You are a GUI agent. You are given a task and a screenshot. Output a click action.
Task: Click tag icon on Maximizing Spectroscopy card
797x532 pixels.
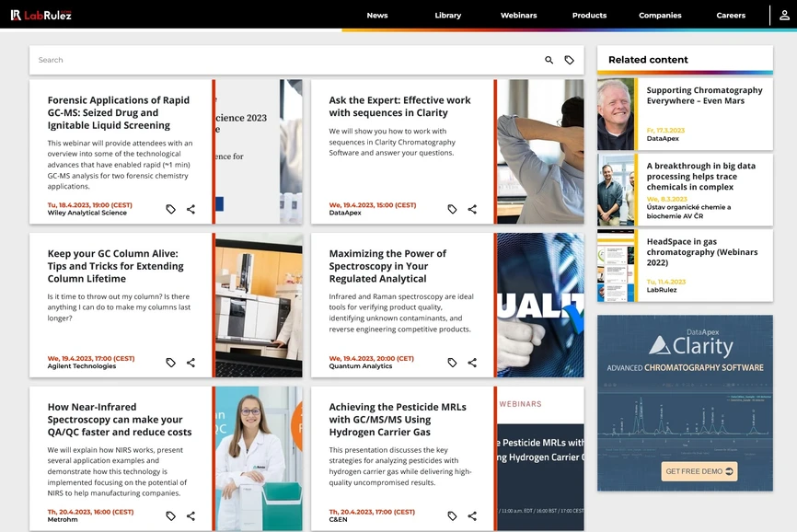453,363
